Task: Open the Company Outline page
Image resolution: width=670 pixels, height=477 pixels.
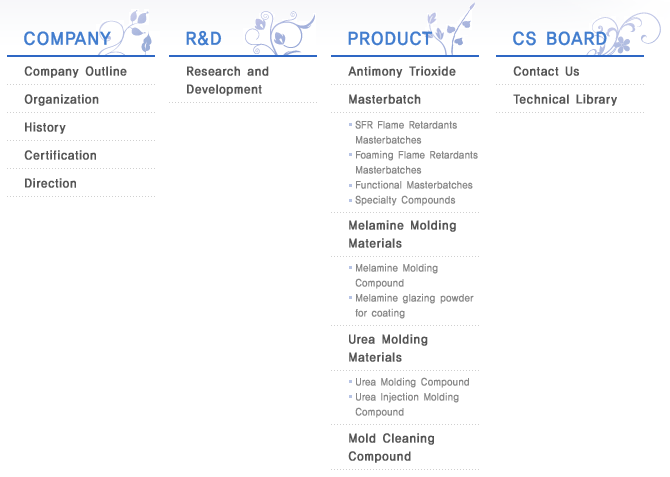Action: click(x=76, y=71)
